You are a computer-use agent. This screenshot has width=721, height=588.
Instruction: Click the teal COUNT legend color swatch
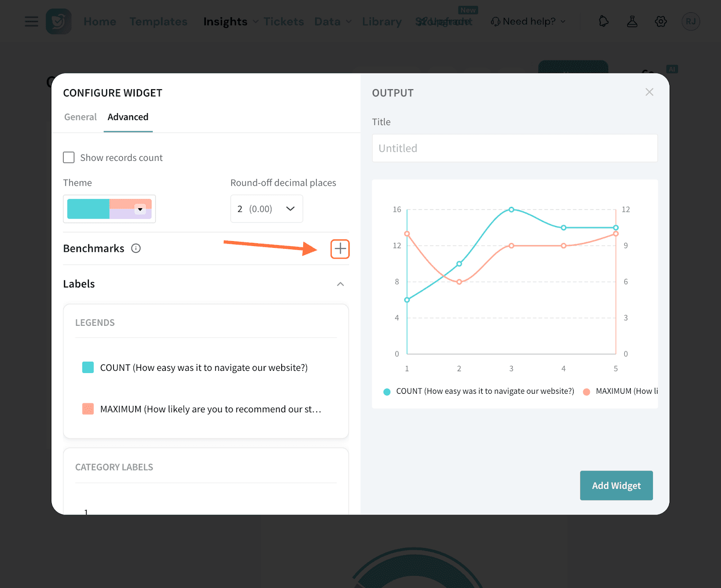click(88, 367)
